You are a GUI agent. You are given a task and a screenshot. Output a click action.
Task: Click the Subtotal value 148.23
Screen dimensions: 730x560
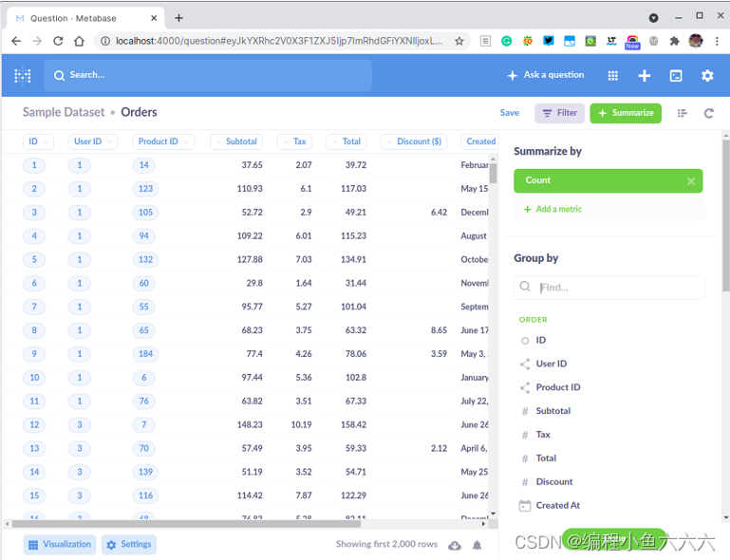tap(250, 425)
